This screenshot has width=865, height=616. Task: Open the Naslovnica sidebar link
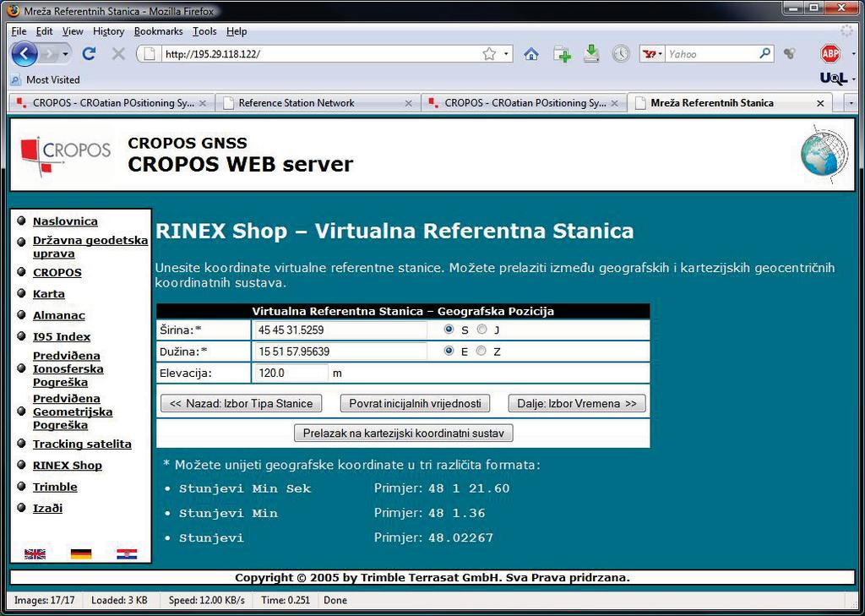(x=65, y=221)
